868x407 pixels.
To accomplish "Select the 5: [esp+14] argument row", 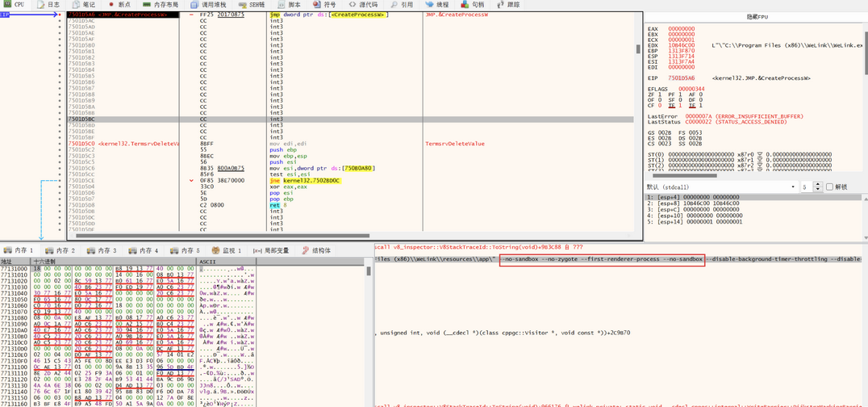I will (753, 222).
